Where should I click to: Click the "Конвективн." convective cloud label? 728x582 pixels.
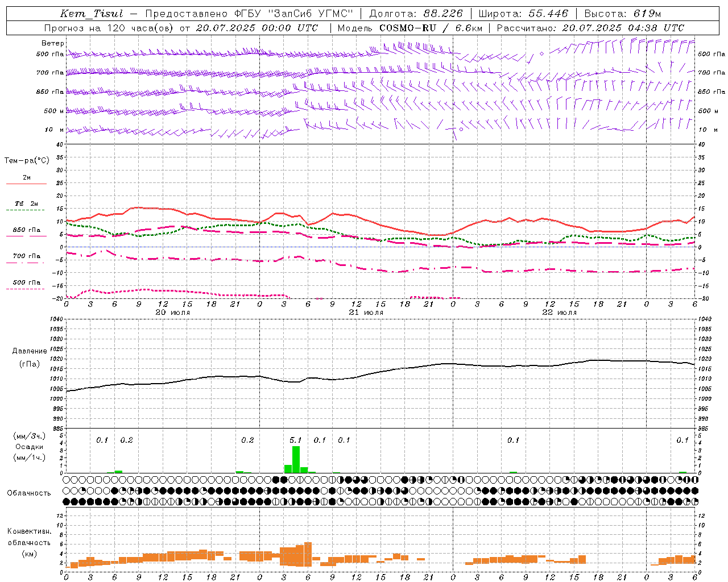(x=29, y=531)
